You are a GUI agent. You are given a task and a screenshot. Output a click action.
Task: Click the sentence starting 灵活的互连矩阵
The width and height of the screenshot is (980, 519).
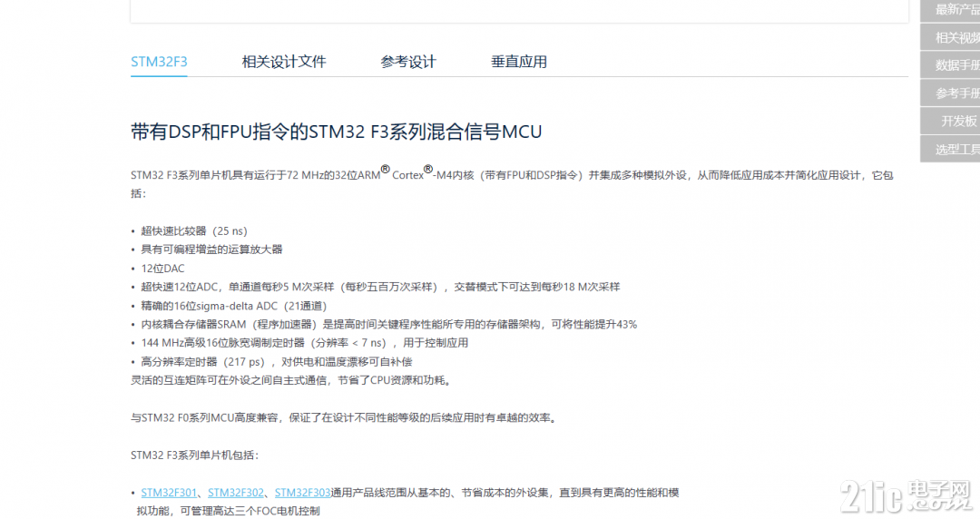click(x=291, y=380)
